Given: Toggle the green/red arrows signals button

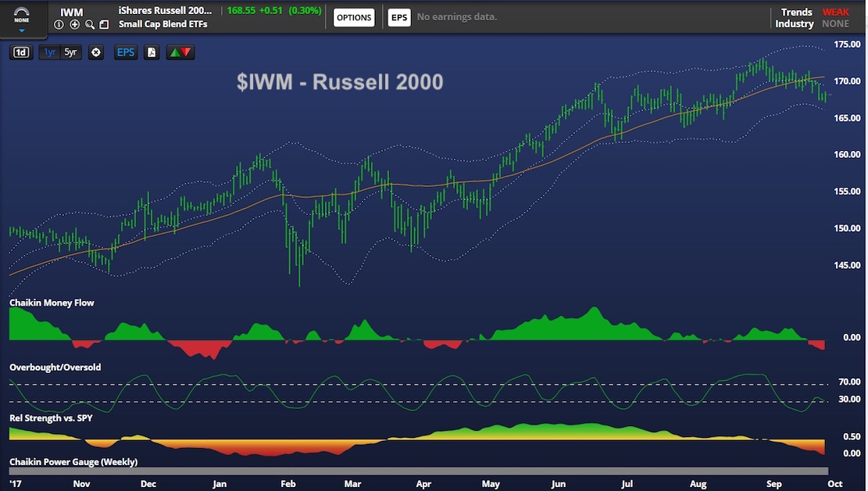Looking at the screenshot, I should click(x=180, y=52).
